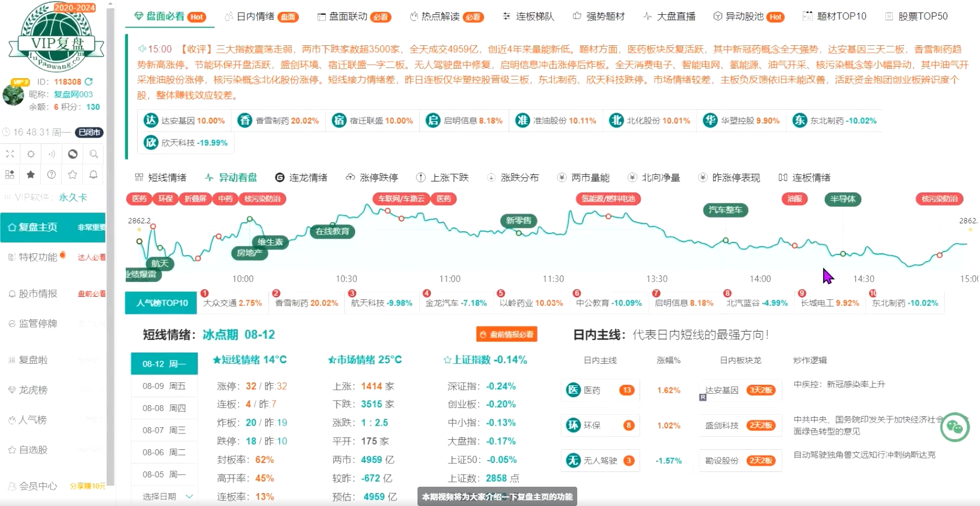Select the 涨停跌停 chart option
Image resolution: width=980 pixels, height=506 pixels.
click(x=372, y=177)
